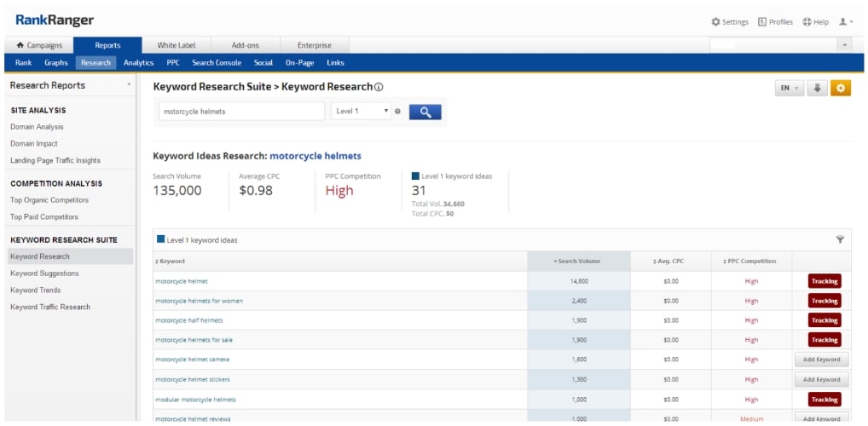Click Tracking for motorcycle helmets for sale
The image size is (868, 426).
click(x=825, y=340)
